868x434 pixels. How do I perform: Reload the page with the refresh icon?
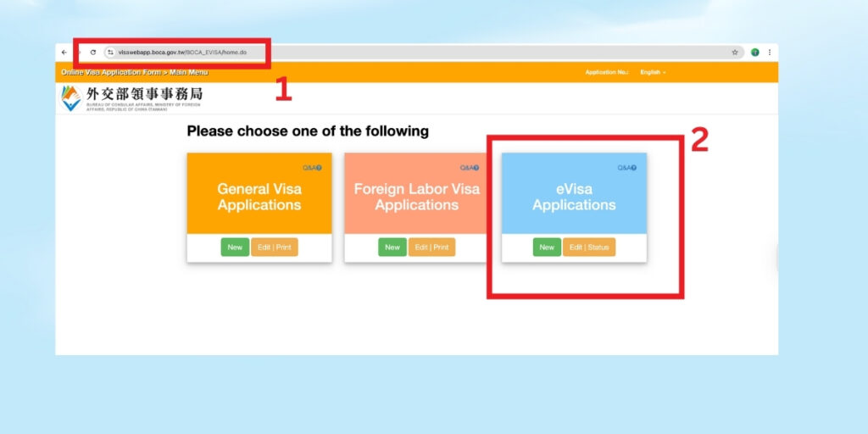click(93, 53)
